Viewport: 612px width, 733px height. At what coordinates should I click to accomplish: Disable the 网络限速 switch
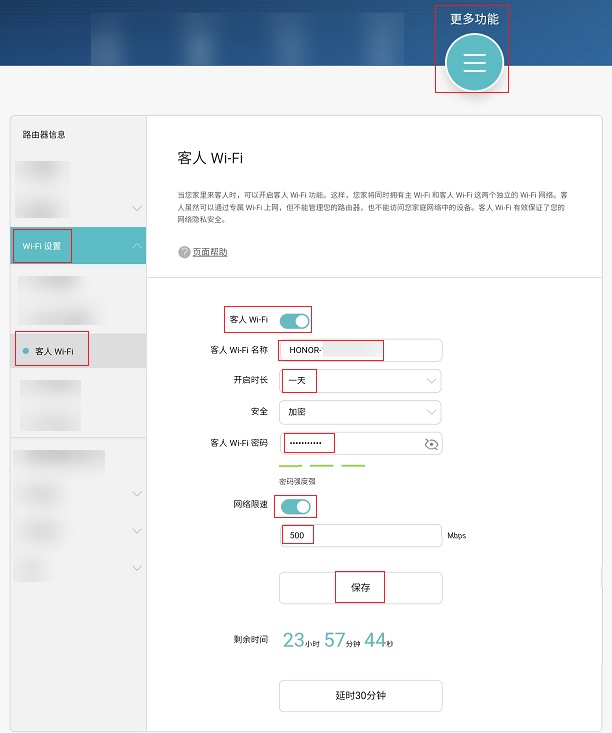tap(296, 506)
